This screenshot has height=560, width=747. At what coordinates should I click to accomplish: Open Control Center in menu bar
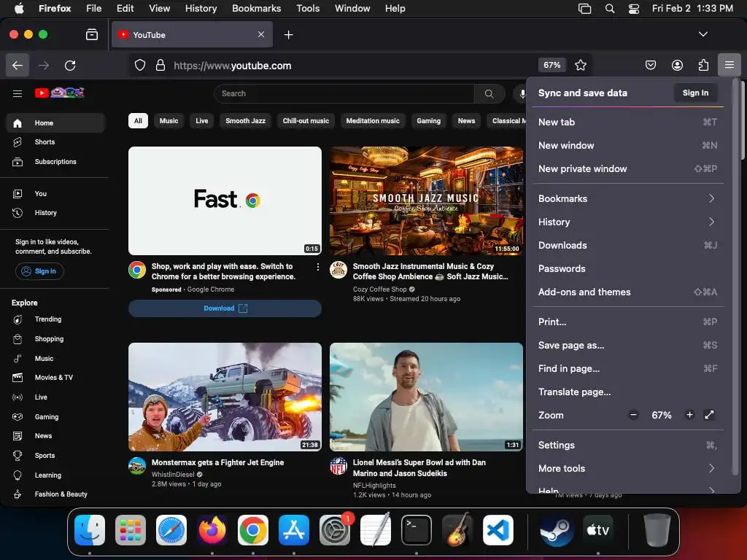click(x=634, y=9)
